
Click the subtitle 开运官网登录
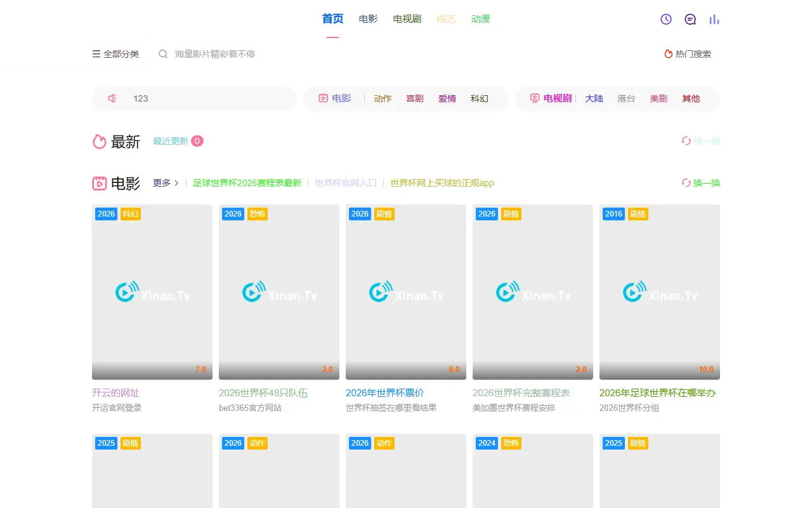[x=117, y=408]
